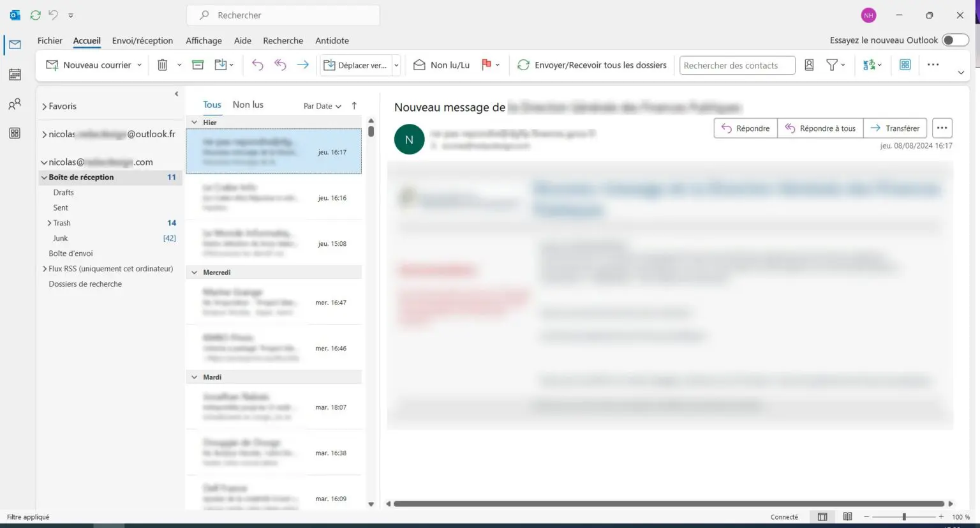
Task: Archive the selected message
Action: pos(197,64)
